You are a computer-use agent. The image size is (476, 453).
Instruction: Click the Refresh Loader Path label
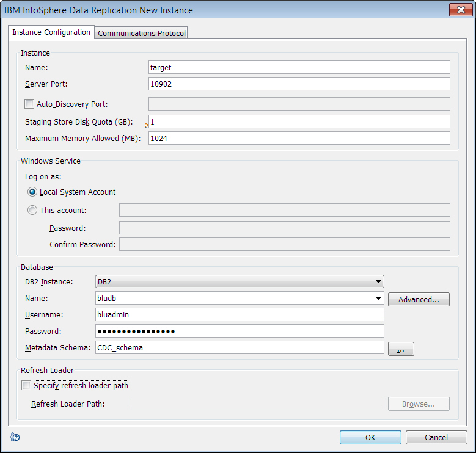(x=68, y=404)
